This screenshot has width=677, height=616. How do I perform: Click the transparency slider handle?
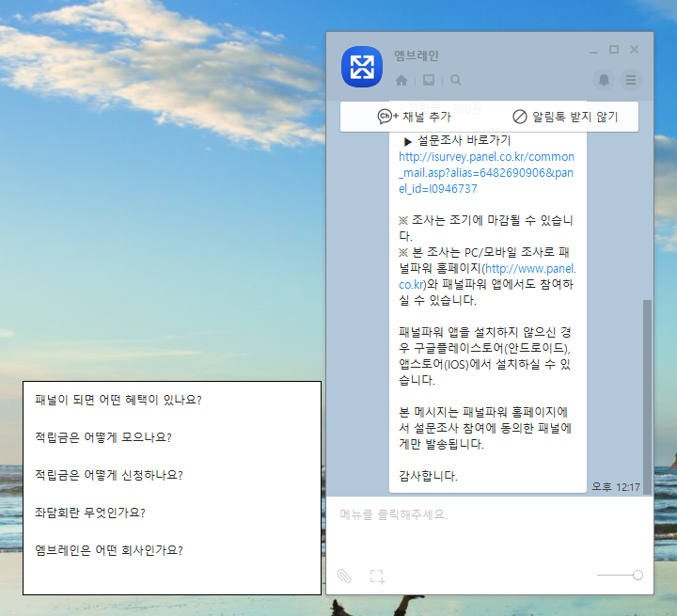coord(638,575)
